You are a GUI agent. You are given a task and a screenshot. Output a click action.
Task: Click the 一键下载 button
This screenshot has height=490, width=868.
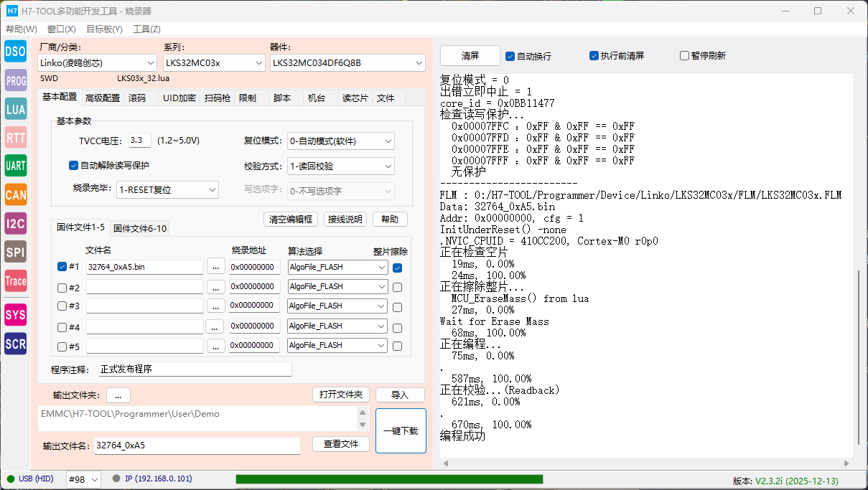tap(401, 431)
